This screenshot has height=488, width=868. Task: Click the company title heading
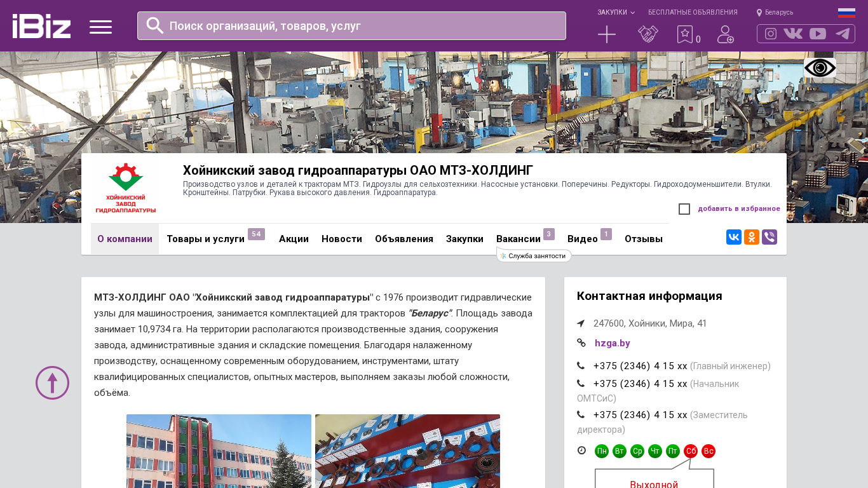click(358, 170)
